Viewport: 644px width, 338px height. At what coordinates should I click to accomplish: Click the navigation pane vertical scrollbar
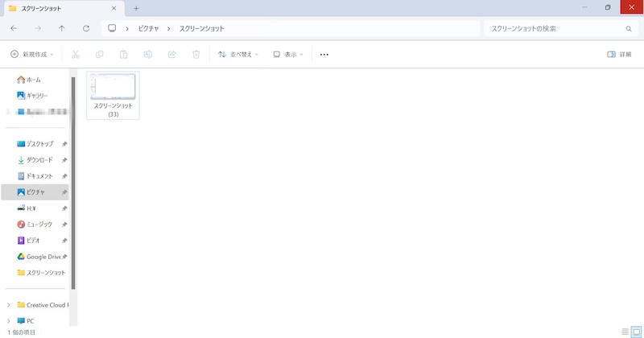pyautogui.click(x=73, y=183)
